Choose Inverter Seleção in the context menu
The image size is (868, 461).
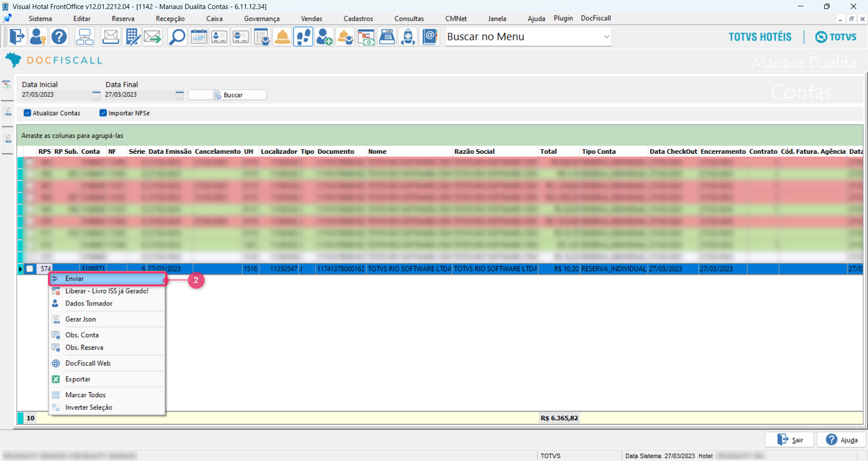[x=107, y=408]
